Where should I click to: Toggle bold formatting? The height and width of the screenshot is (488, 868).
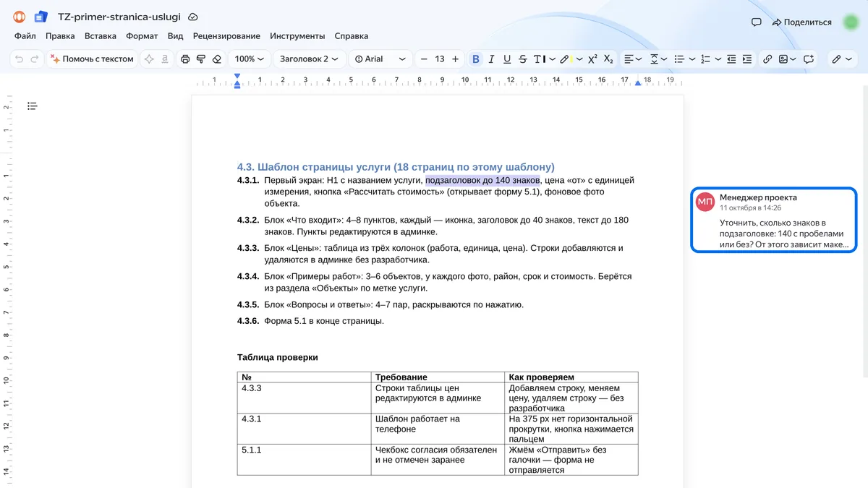[x=475, y=59]
